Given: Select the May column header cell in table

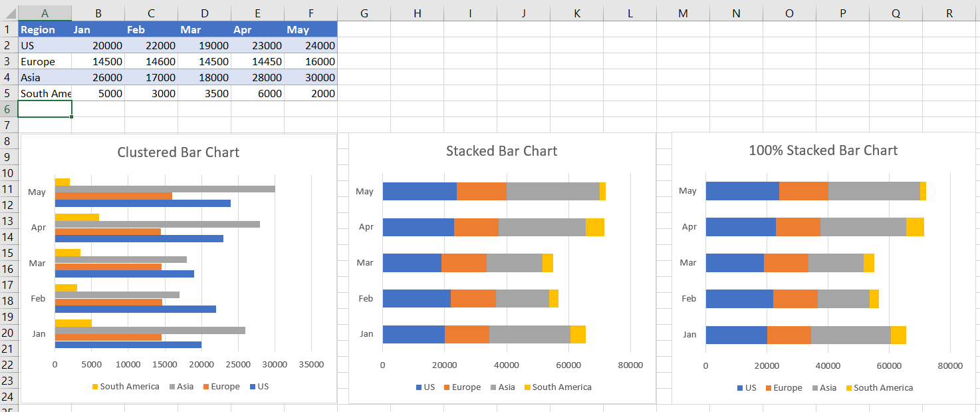Looking at the screenshot, I should (310, 29).
